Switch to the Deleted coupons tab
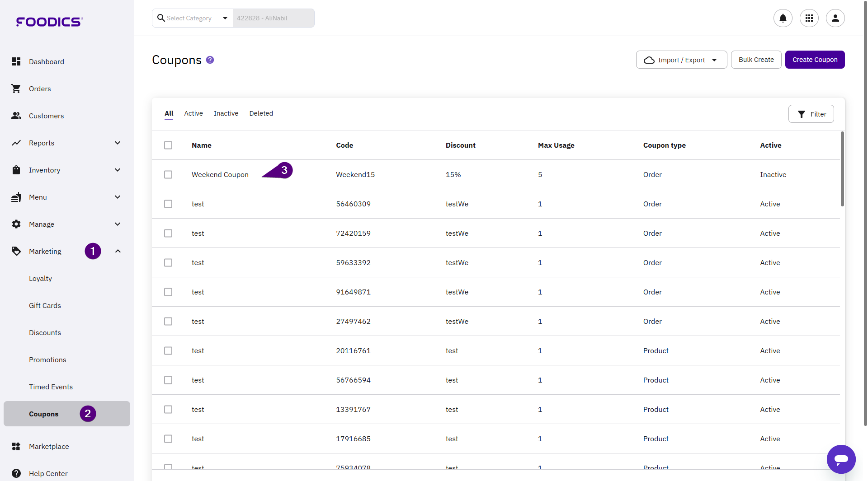 click(x=261, y=113)
